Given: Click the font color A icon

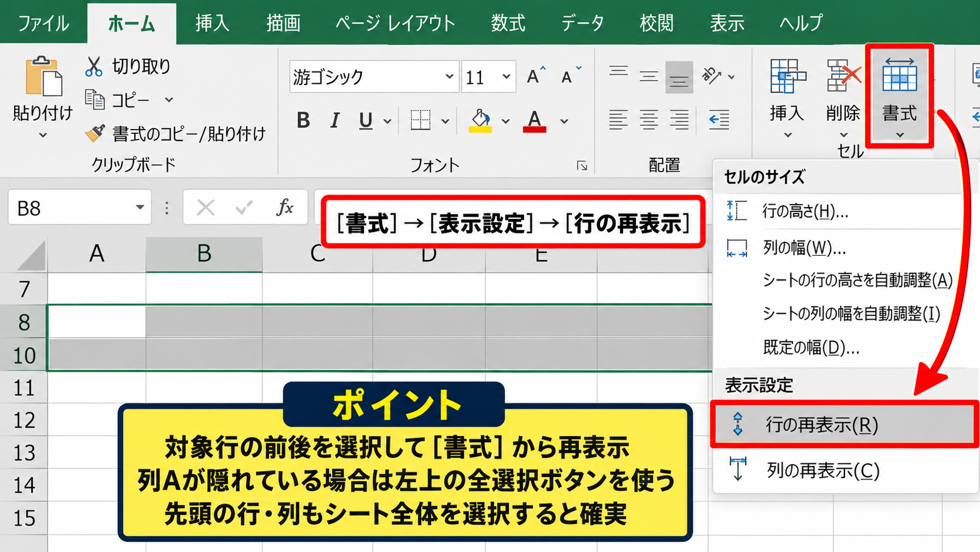Looking at the screenshot, I should pos(534,120).
